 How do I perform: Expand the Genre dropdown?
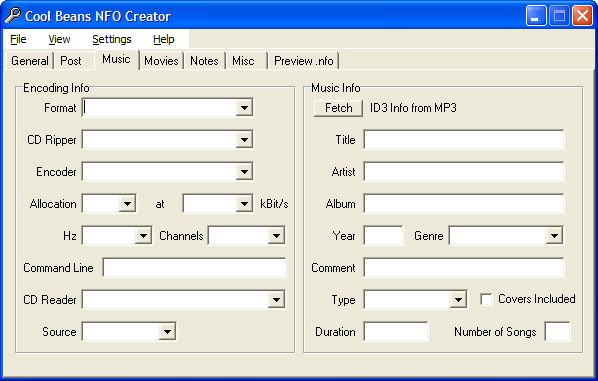554,236
